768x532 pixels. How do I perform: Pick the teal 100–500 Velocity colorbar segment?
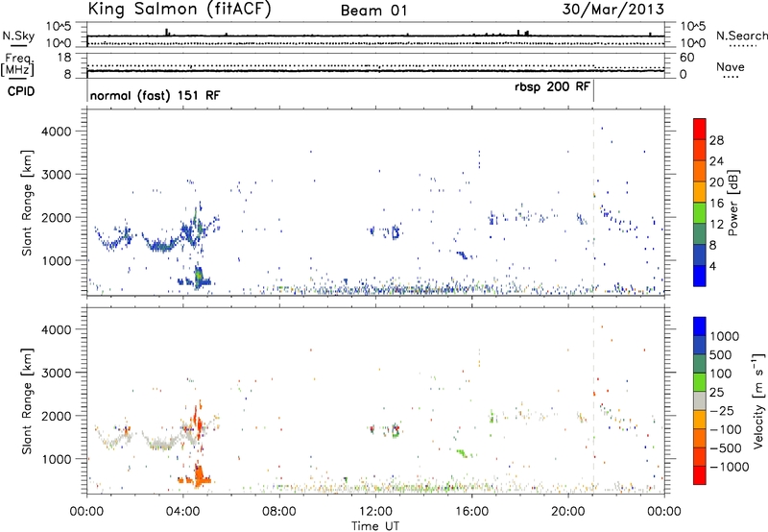[x=700, y=364]
